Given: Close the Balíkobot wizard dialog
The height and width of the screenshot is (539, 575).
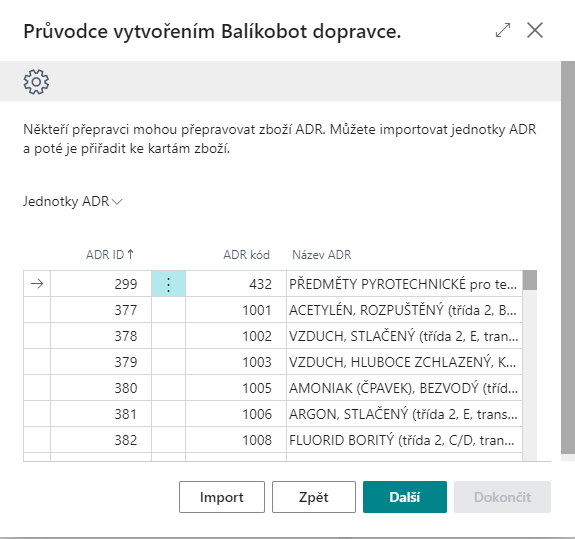Looking at the screenshot, I should click(x=535, y=30).
